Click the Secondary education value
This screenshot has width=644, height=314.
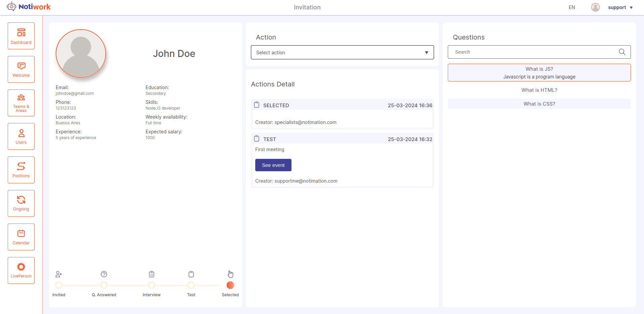[156, 93]
